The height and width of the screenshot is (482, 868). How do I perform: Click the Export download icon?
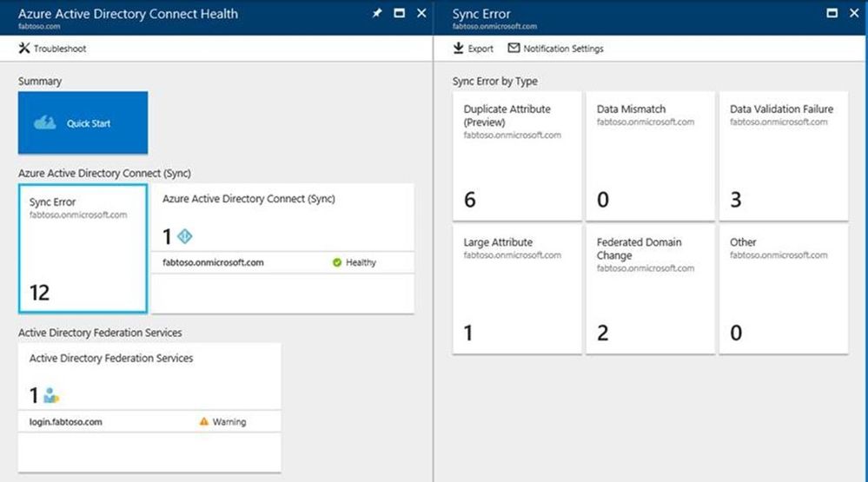click(x=459, y=48)
